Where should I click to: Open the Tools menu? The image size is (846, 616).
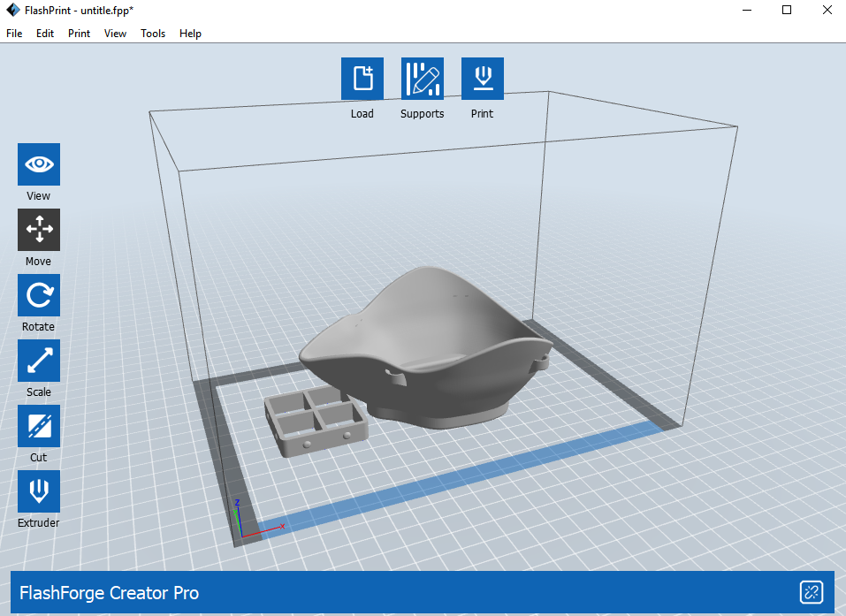[153, 34]
